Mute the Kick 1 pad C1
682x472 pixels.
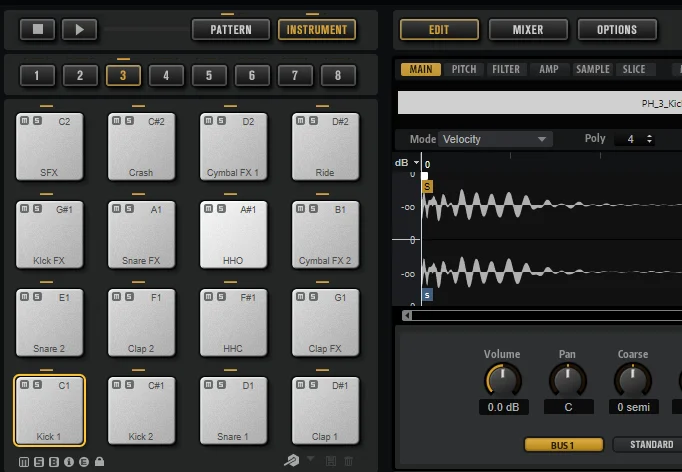coord(25,385)
